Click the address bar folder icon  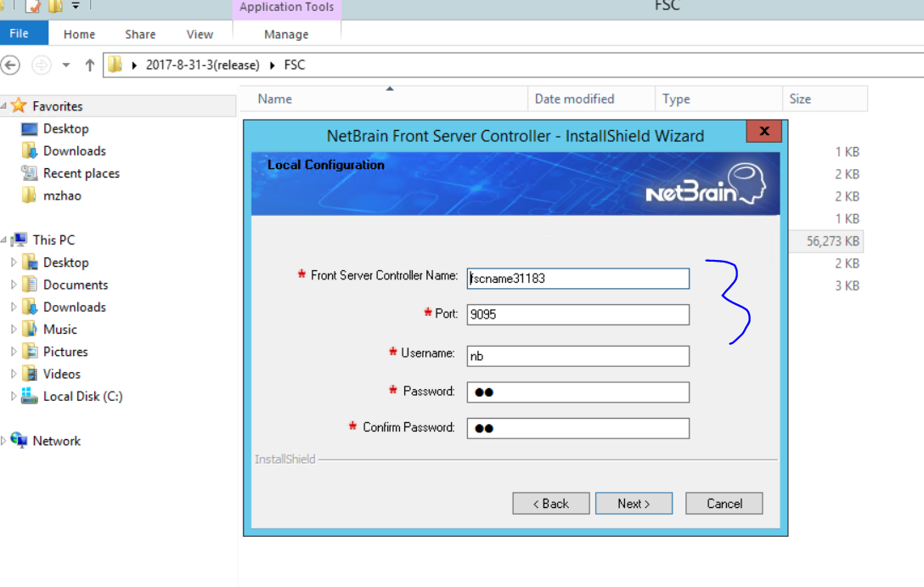tap(115, 65)
